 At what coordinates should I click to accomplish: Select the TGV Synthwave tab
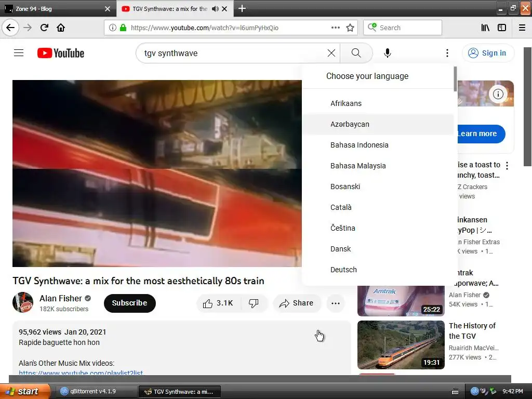(170, 9)
